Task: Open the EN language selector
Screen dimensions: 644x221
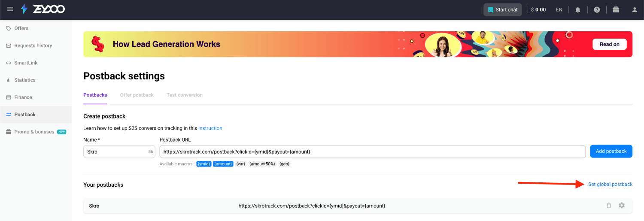Action: point(559,9)
